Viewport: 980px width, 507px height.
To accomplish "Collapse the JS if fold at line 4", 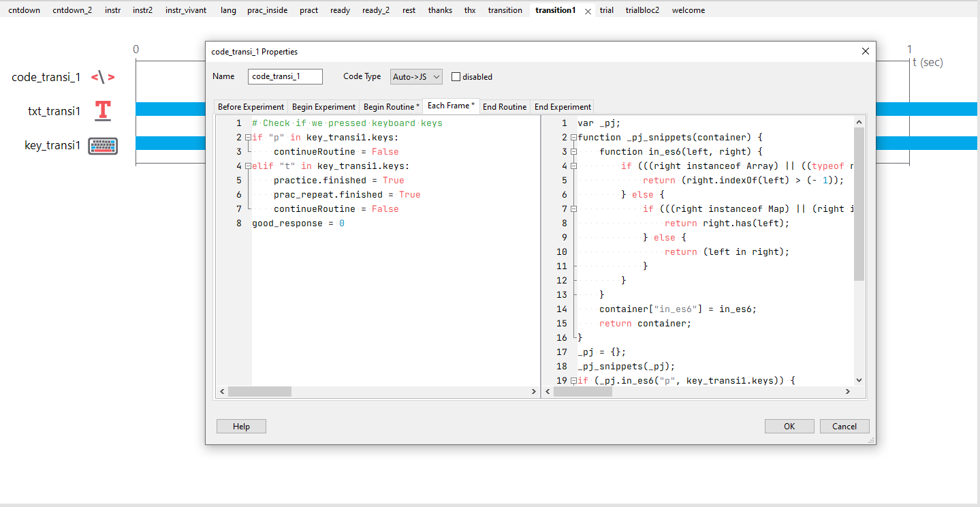I will click(573, 166).
